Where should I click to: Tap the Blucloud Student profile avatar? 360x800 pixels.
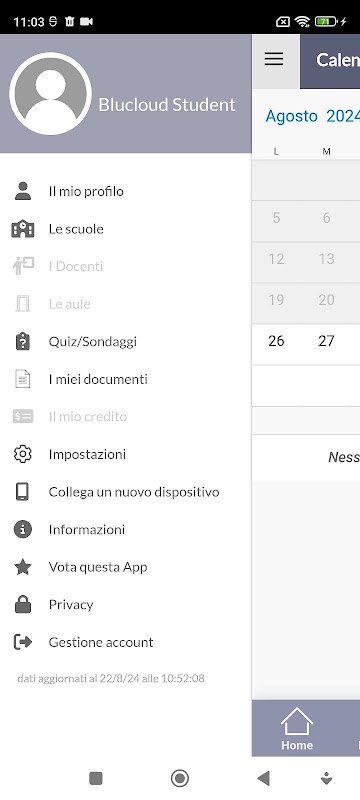(50, 94)
